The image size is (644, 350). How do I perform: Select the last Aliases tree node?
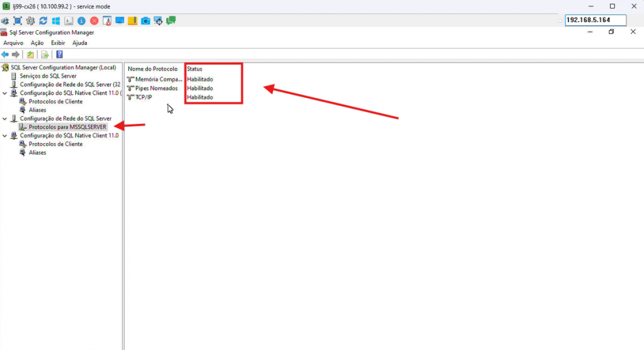(37, 153)
